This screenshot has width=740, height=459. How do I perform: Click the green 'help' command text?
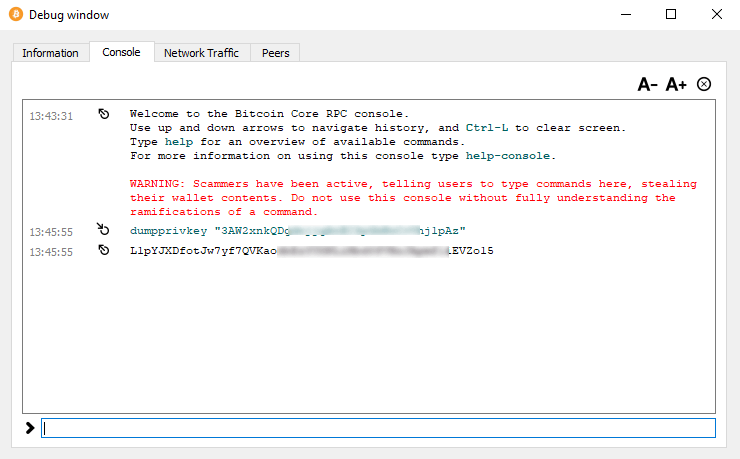pos(177,142)
